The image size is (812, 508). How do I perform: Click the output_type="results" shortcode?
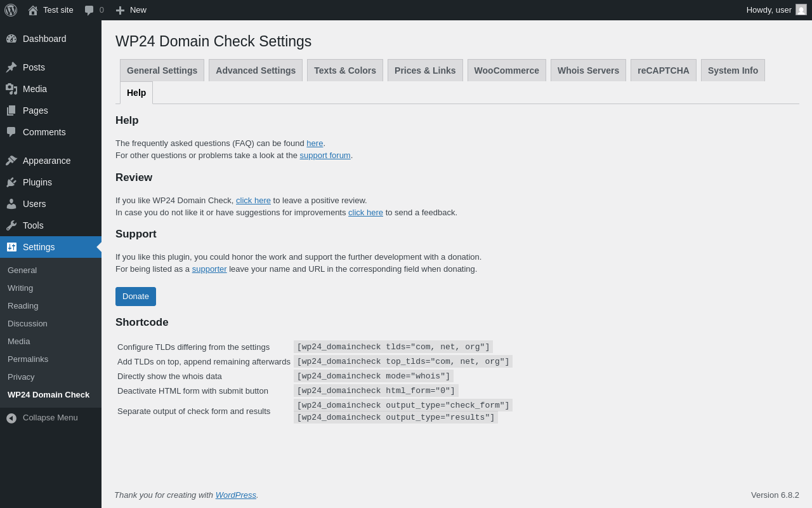396,417
